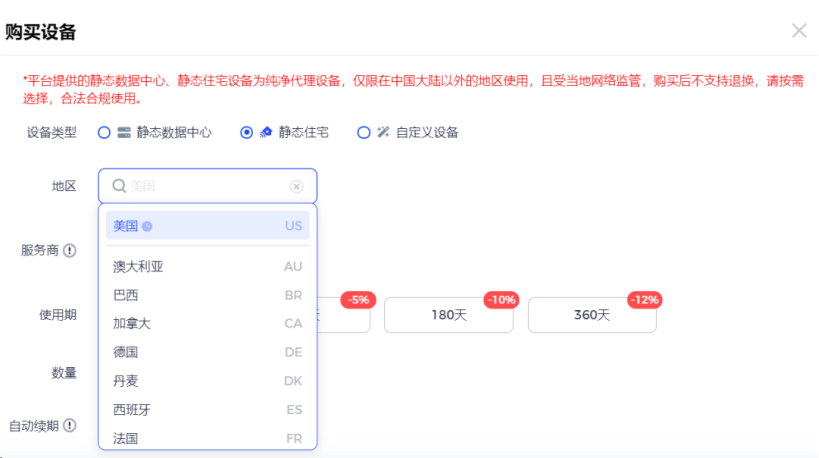The width and height of the screenshot is (819, 458).
Task: Close the 购买设备 dialog
Action: click(799, 31)
